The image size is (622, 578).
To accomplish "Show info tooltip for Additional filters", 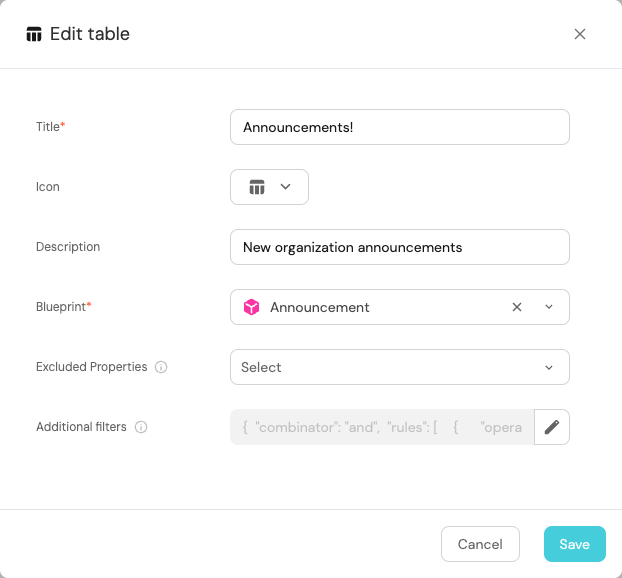I will tap(141, 427).
